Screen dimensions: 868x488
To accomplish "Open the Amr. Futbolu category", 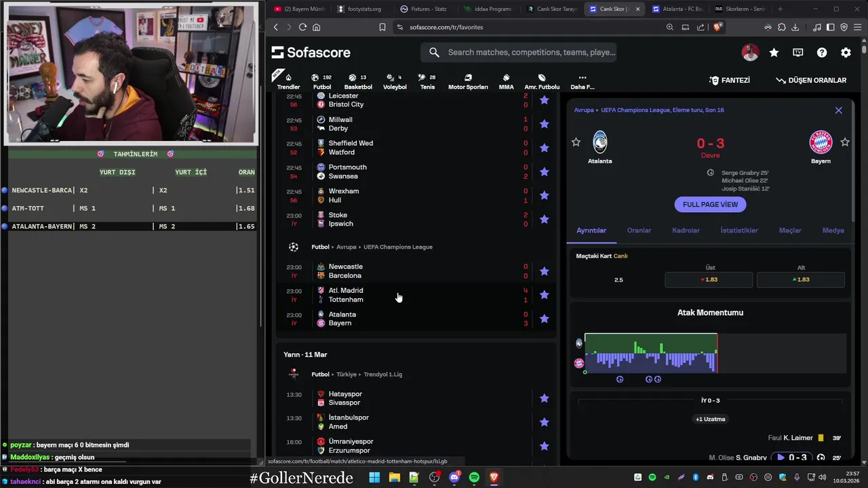I will pos(542,81).
